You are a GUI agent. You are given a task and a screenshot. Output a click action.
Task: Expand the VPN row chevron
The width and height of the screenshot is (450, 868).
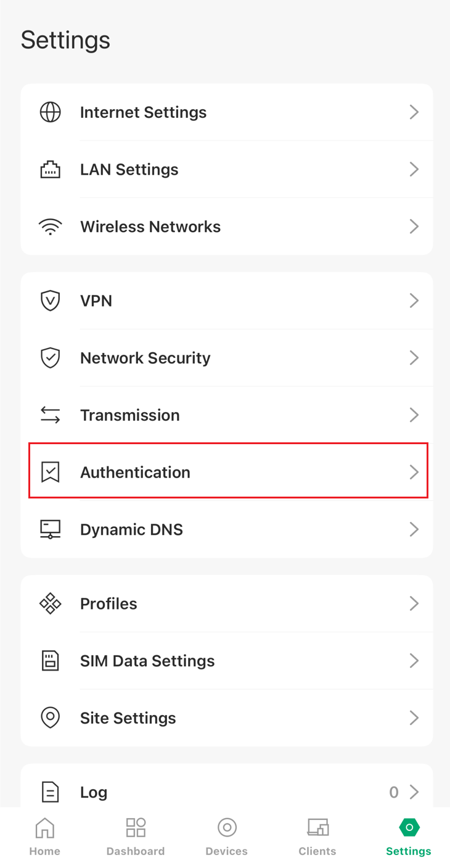pyautogui.click(x=414, y=301)
